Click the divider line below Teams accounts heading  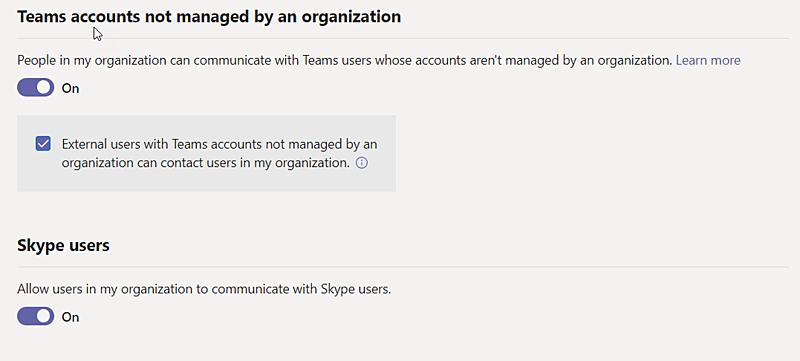[403, 38]
